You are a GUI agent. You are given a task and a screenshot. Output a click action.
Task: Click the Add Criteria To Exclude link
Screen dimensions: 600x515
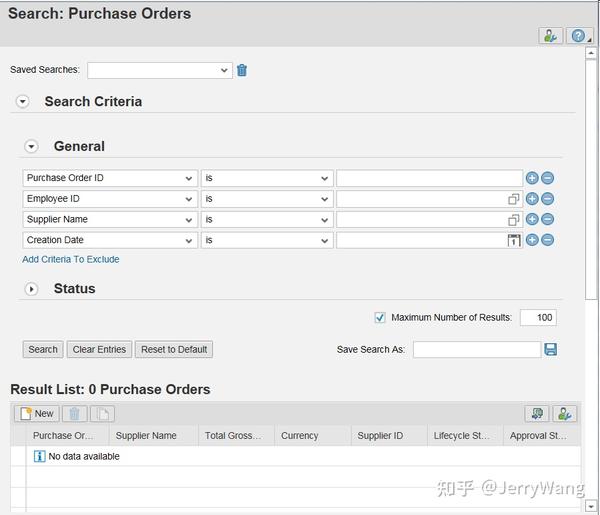[71, 259]
